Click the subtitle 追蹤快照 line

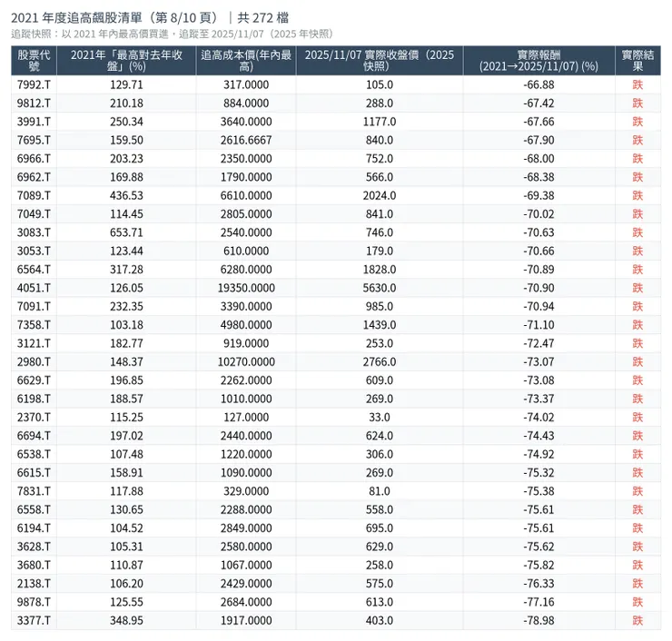pos(172,34)
